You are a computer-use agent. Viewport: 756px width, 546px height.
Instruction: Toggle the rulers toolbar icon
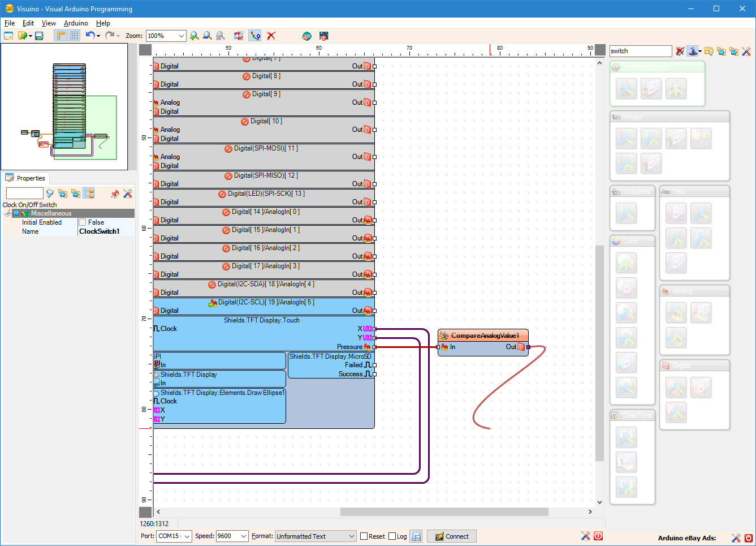coord(61,36)
